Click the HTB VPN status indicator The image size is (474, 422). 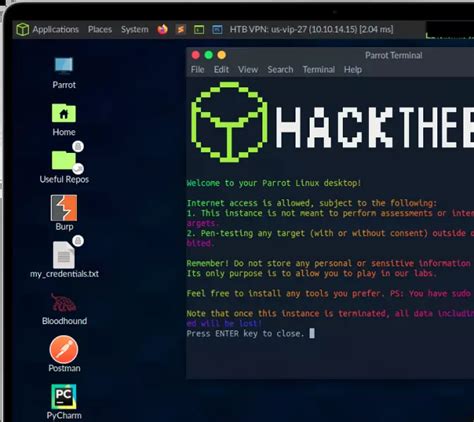pos(311,30)
